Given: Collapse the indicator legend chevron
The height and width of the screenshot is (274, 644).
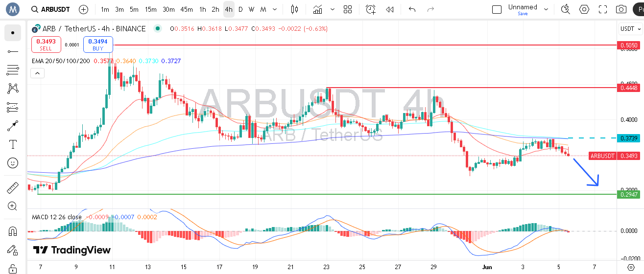Looking at the screenshot, I should click(x=37, y=73).
